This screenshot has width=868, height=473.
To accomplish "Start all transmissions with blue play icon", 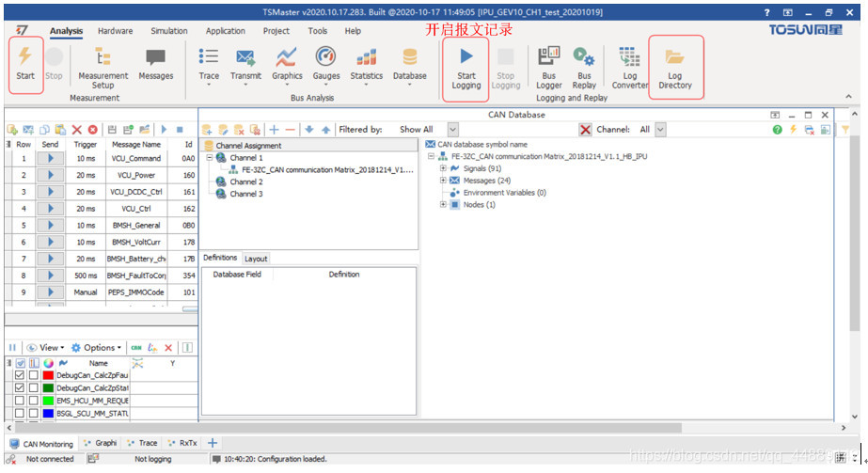I will [164, 130].
